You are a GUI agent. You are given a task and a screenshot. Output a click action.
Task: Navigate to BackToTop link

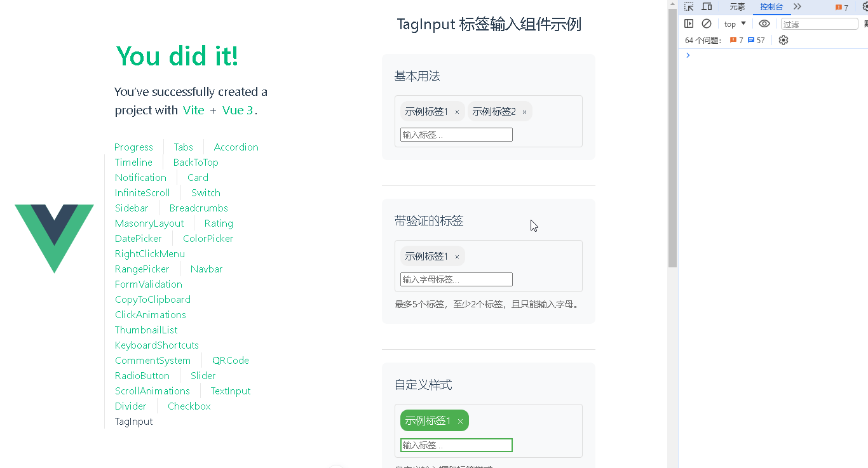point(196,162)
